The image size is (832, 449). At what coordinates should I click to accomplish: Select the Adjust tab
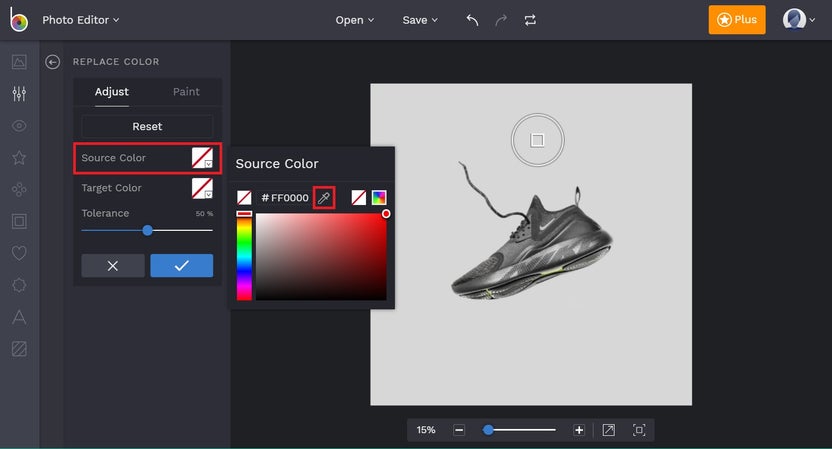tap(111, 92)
